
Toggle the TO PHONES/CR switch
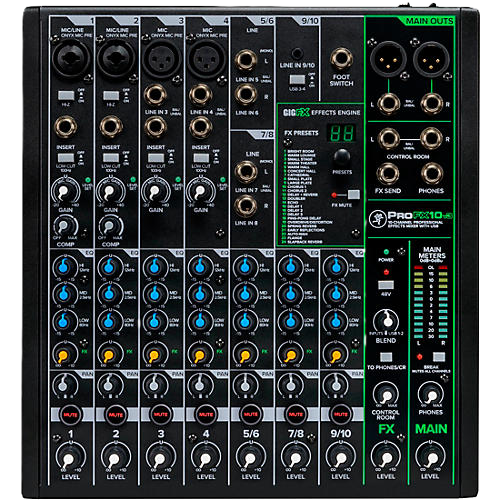pyautogui.click(x=386, y=357)
